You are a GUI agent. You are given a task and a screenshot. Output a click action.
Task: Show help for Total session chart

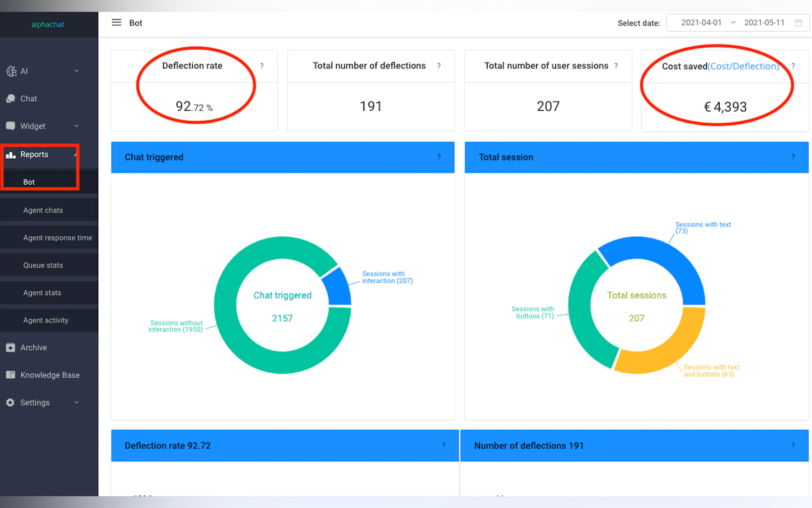[x=793, y=157]
